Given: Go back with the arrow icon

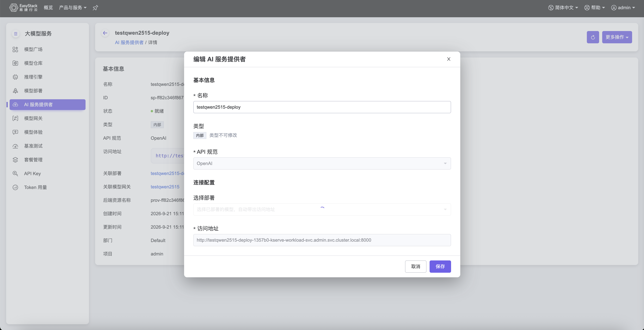Looking at the screenshot, I should [105, 33].
